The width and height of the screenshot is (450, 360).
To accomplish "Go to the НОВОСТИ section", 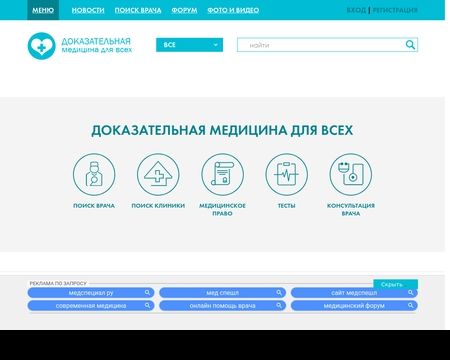I will click(x=88, y=10).
